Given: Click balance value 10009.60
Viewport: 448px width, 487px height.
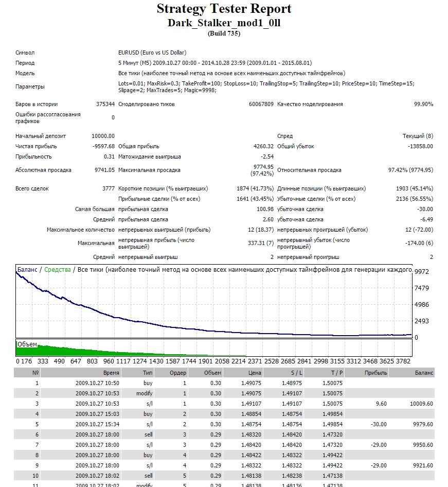Looking at the screenshot, I should click(421, 404).
